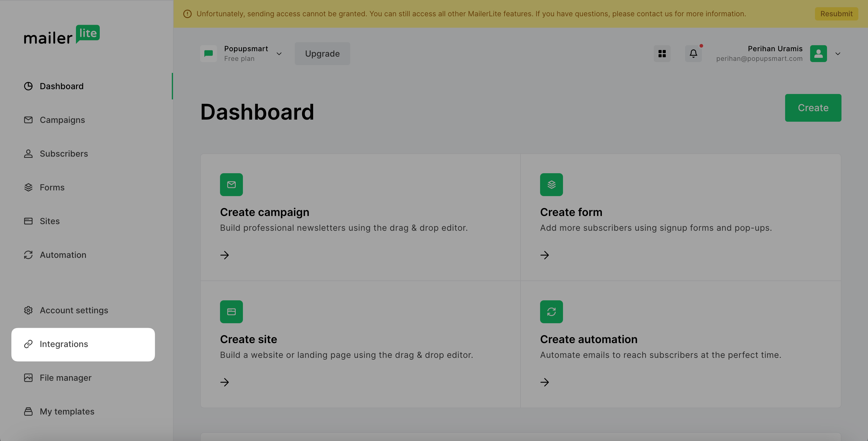Click the Create campaign arrow icon
868x441 pixels.
225,255
